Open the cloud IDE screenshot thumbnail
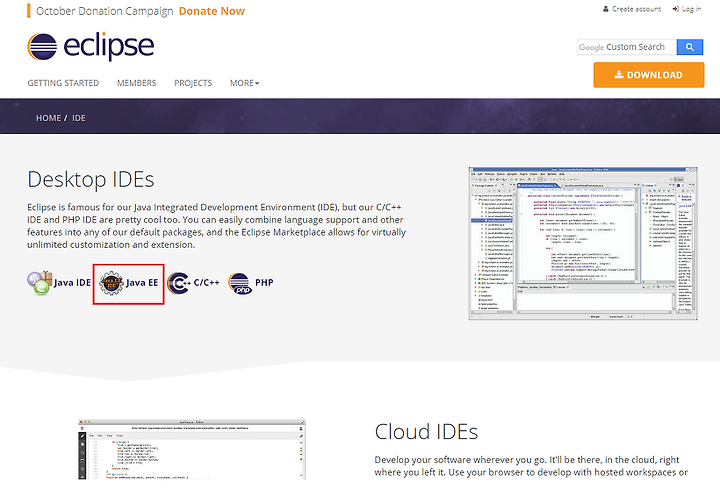 192,449
